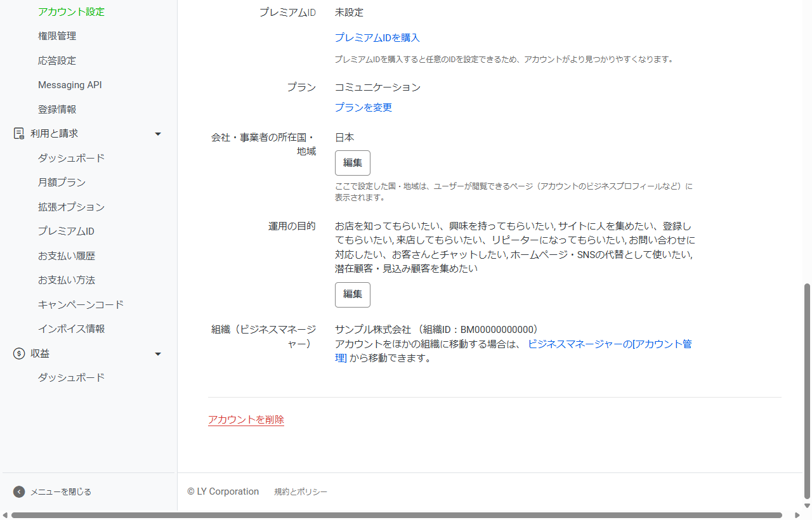The width and height of the screenshot is (812, 520).
Task: Click the horizontal scrollbar right arrow
Action: pos(797,515)
